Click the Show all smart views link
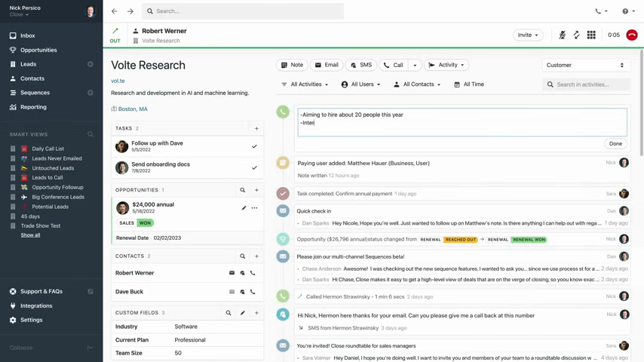 click(x=30, y=235)
